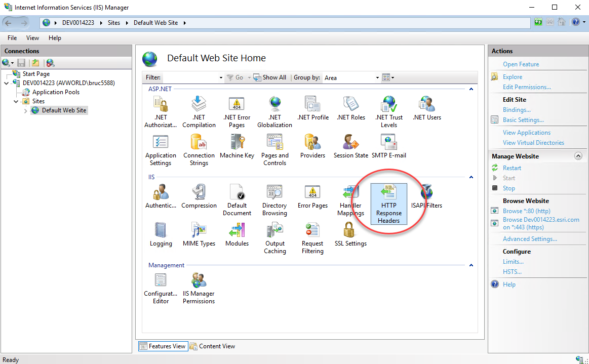Switch to Features View tab
This screenshot has width=589, height=364.
(x=163, y=346)
